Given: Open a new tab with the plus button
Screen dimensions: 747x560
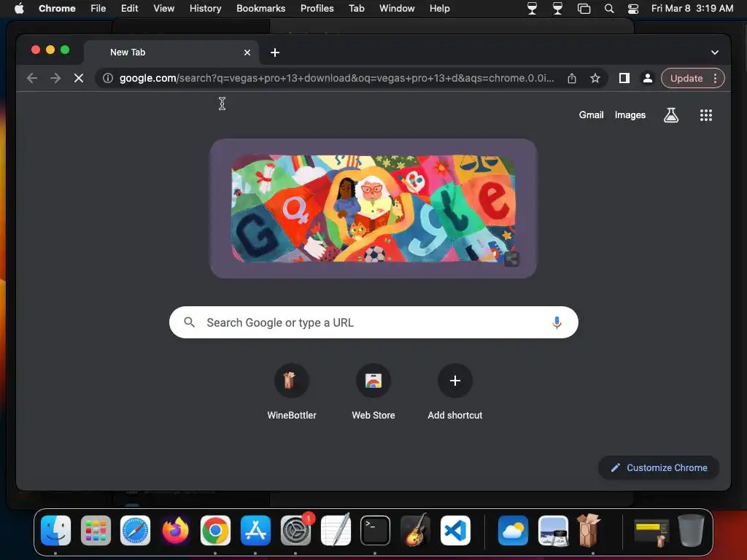Looking at the screenshot, I should [x=275, y=52].
